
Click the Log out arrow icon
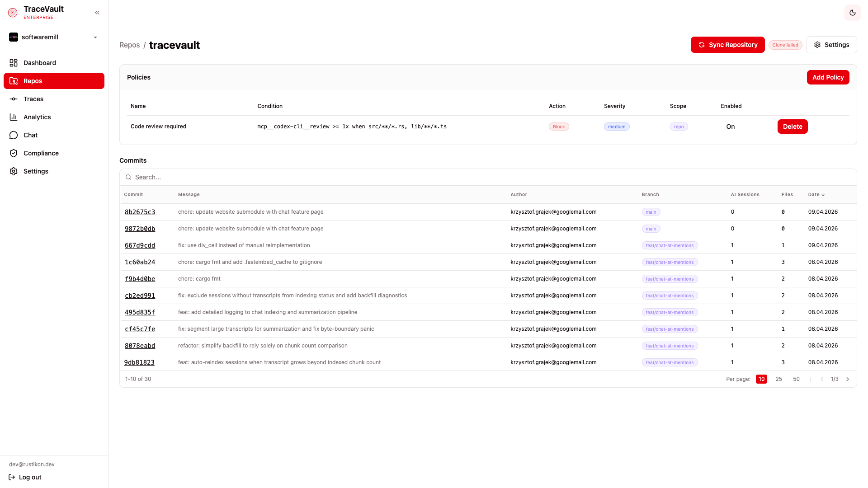point(12,477)
